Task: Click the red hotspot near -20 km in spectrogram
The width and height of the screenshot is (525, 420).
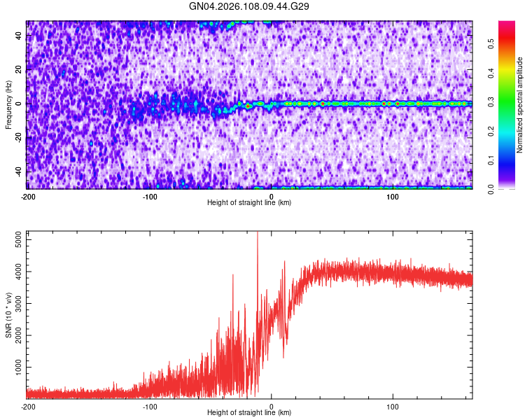Action: coord(247,106)
